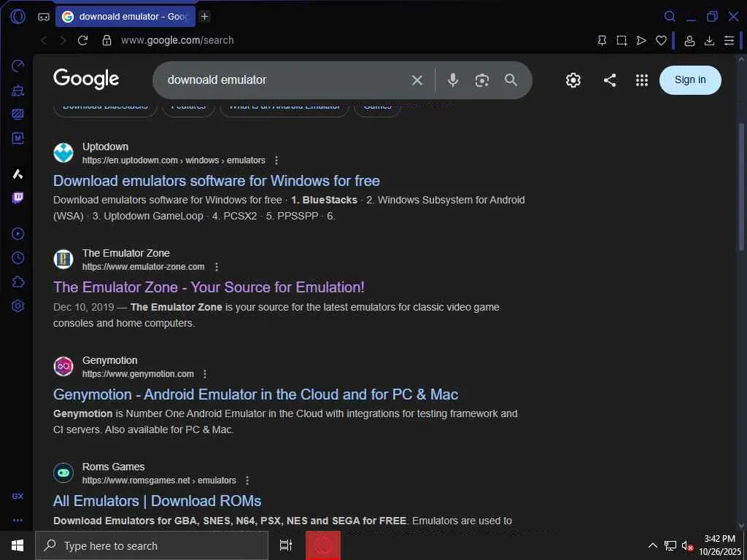
Task: Click the site padlock security icon
Action: point(107,41)
